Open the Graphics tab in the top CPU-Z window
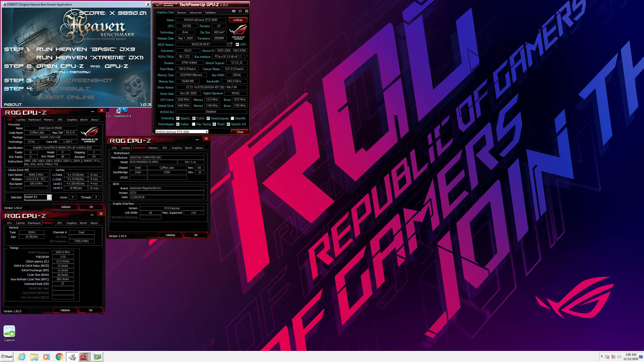This screenshot has height=362, width=644. 72,120
